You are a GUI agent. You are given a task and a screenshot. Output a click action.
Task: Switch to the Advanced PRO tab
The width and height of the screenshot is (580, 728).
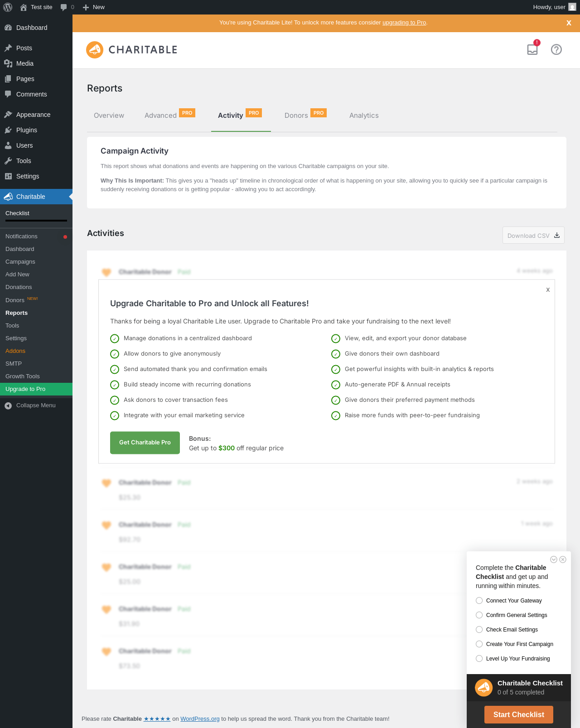pos(170,116)
